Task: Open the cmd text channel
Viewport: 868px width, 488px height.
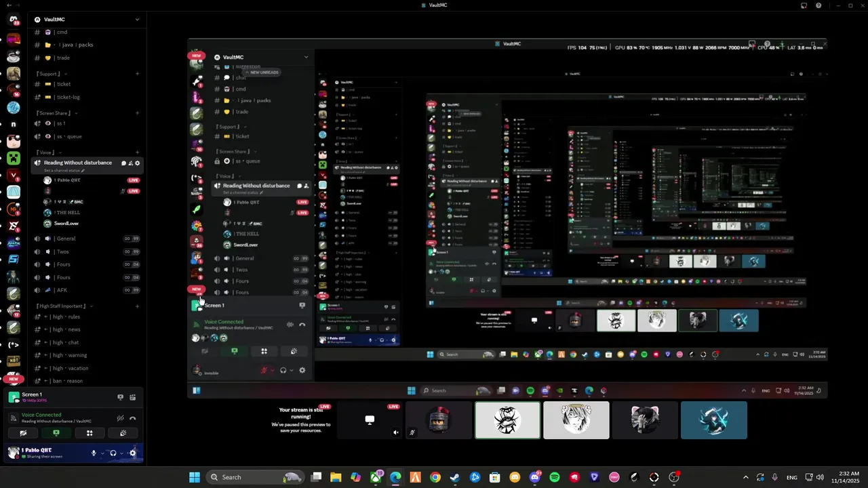Action: (87, 32)
